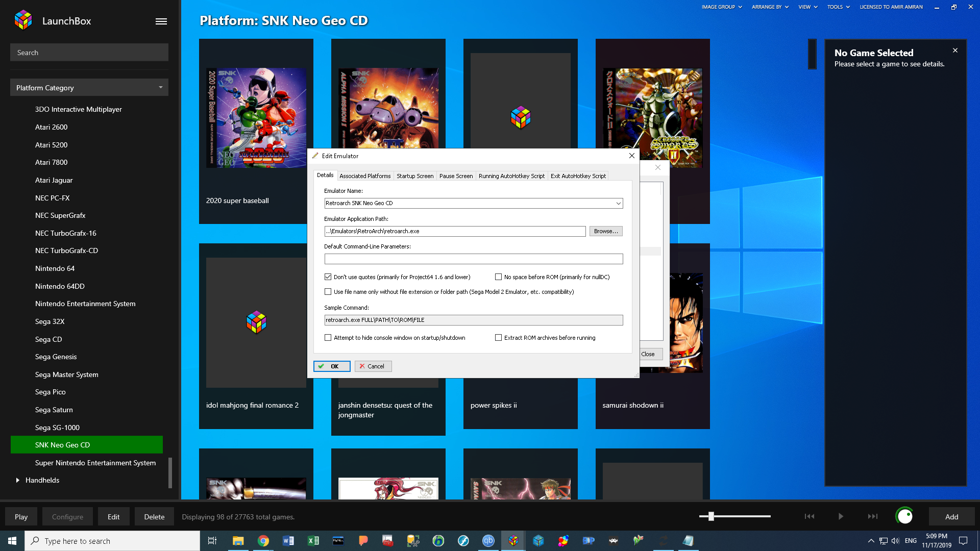980x551 pixels.
Task: Open the Arrange By dropdown menu
Action: coord(770,7)
